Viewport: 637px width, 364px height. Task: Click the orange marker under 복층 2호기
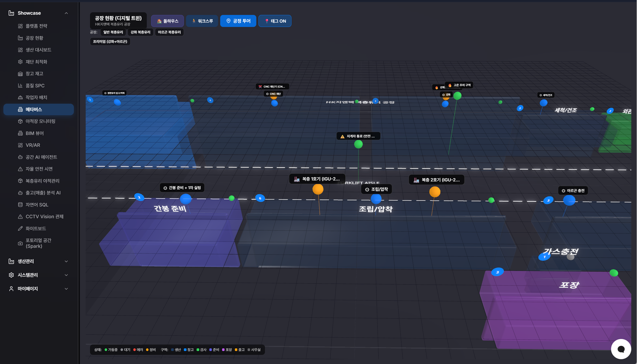435,192
